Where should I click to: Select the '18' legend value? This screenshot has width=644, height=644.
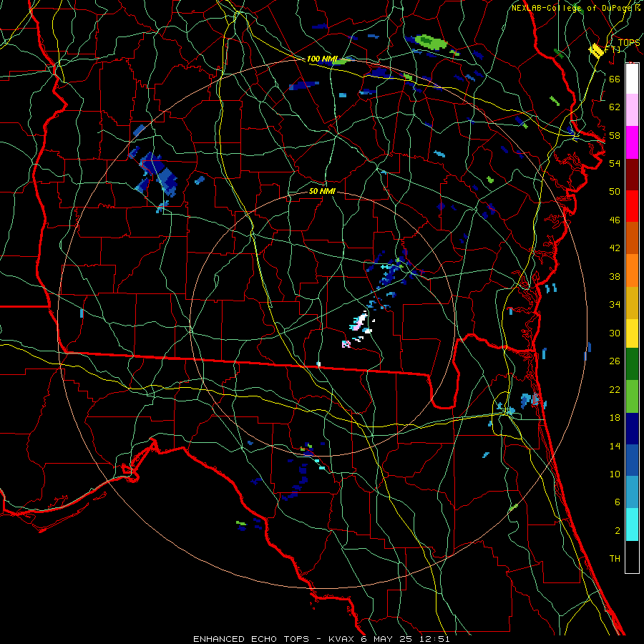coord(615,418)
